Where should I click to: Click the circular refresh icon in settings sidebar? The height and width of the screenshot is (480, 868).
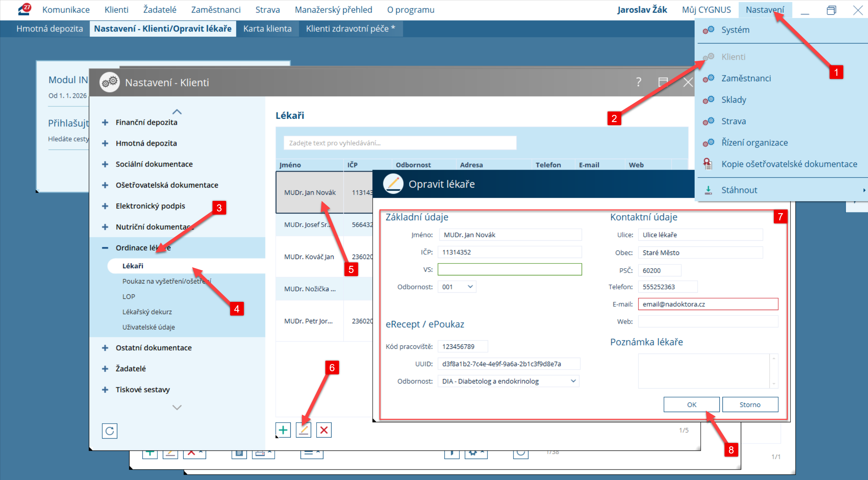coord(109,431)
